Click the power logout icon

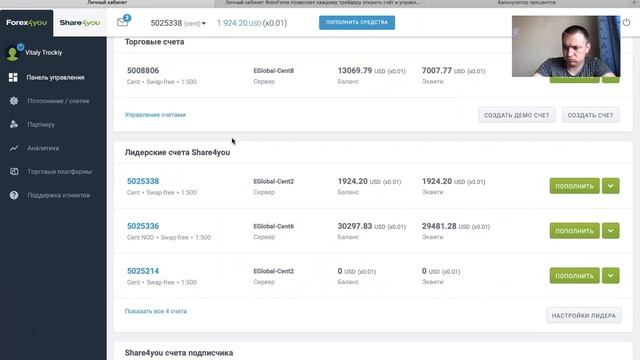(x=626, y=22)
